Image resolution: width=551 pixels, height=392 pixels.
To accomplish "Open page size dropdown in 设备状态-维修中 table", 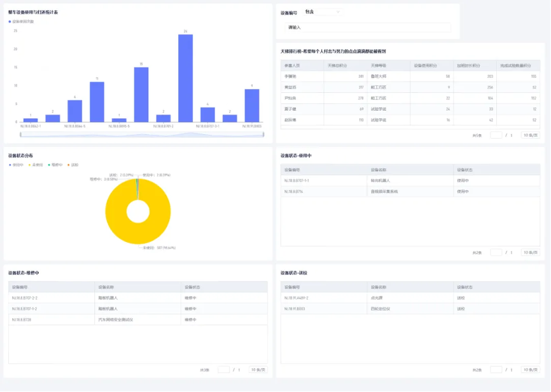I will 257,369.
